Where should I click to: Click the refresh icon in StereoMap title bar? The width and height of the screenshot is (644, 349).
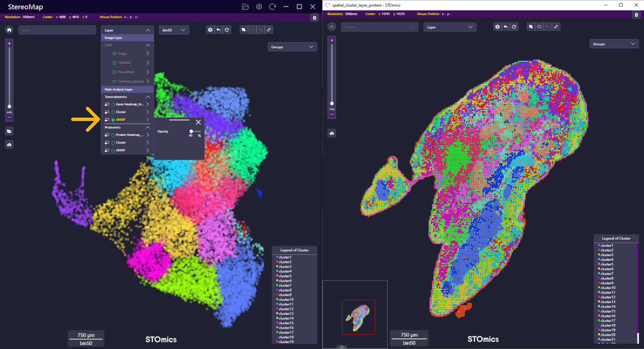pos(273,7)
